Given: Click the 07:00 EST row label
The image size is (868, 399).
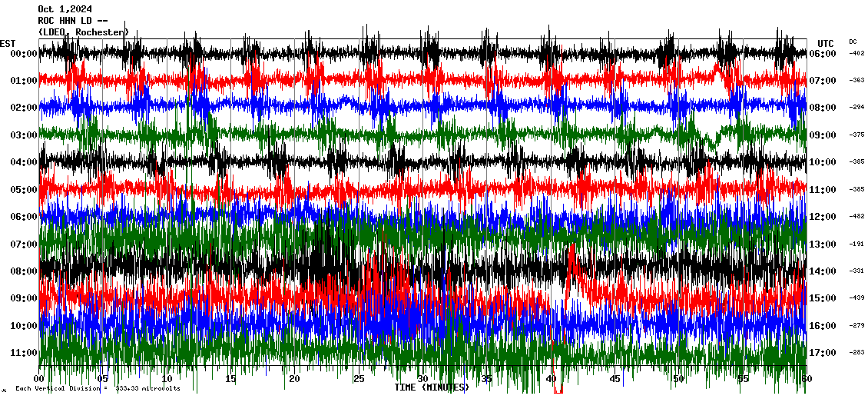Looking at the screenshot, I should pos(25,244).
